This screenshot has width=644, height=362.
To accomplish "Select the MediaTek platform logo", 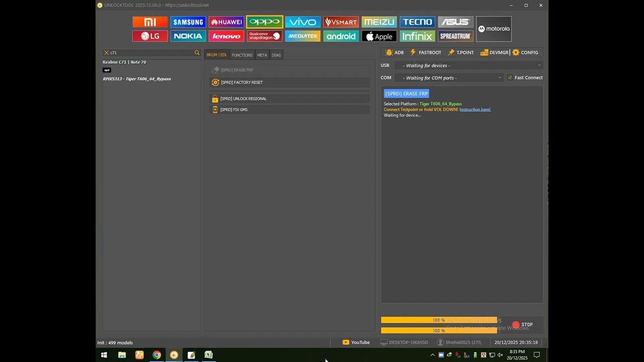I will tap(303, 36).
